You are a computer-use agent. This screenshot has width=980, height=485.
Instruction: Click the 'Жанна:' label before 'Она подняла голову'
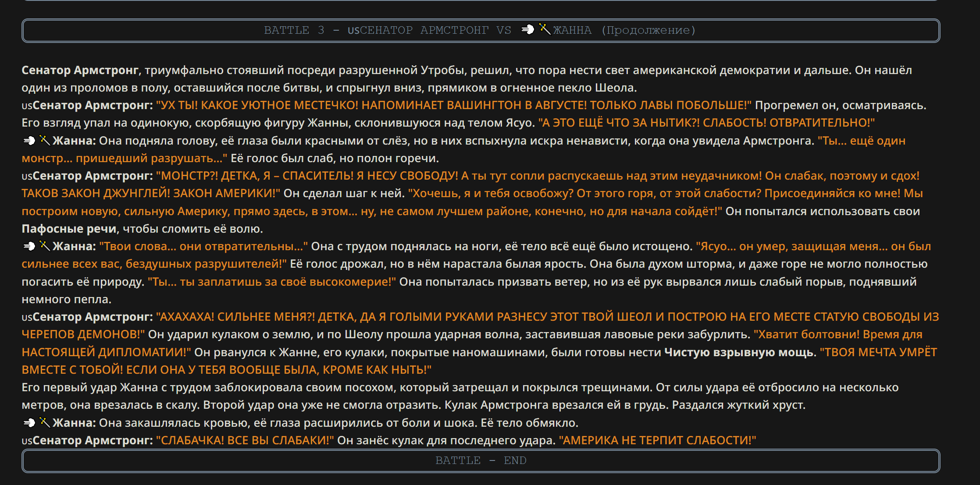point(74,141)
